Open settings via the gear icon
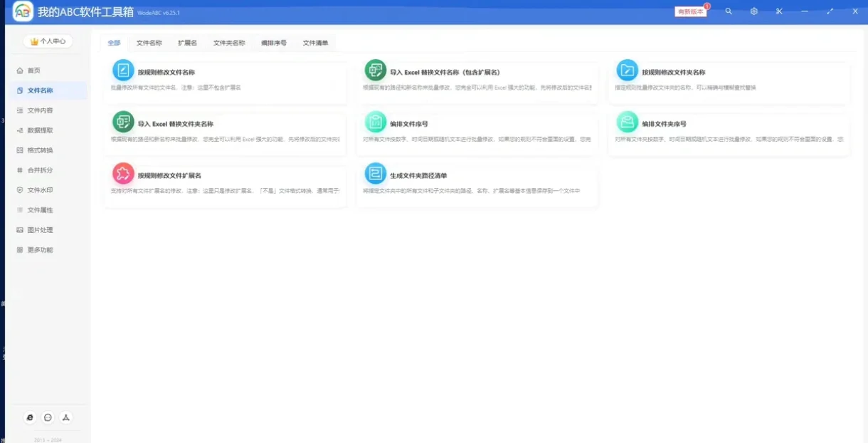The height and width of the screenshot is (443, 868). (x=754, y=11)
